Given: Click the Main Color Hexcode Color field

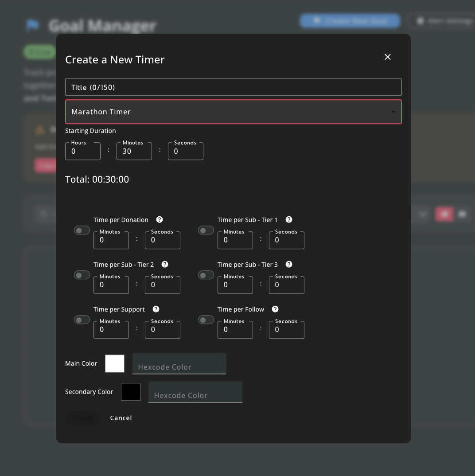Looking at the screenshot, I should click(x=179, y=363).
